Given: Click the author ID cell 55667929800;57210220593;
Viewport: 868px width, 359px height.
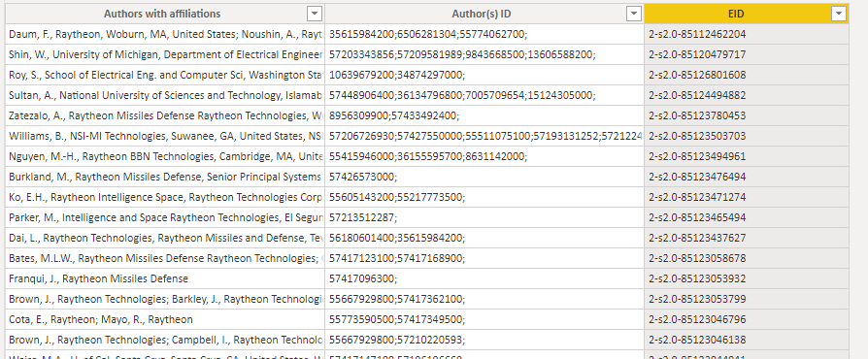Looking at the screenshot, I should 484,340.
